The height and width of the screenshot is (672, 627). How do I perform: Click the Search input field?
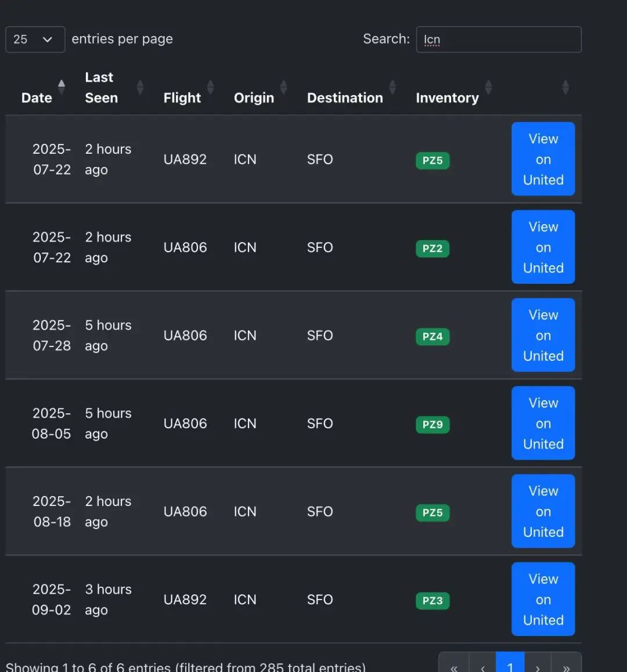click(x=499, y=39)
